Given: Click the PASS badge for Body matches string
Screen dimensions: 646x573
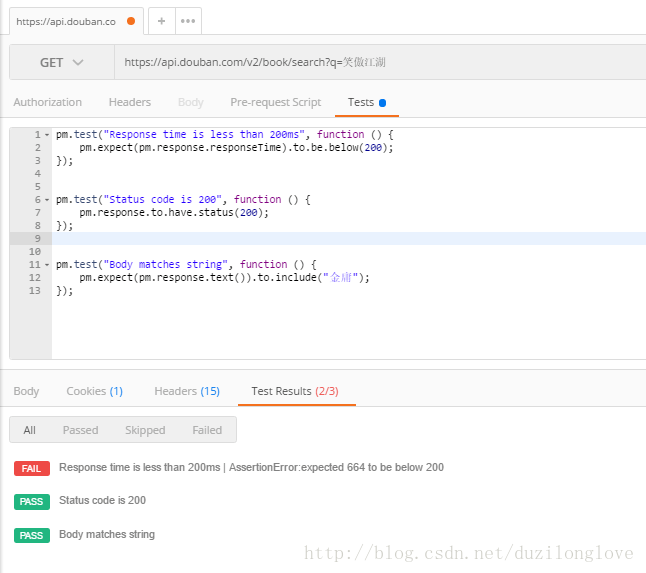Looking at the screenshot, I should click(32, 535).
